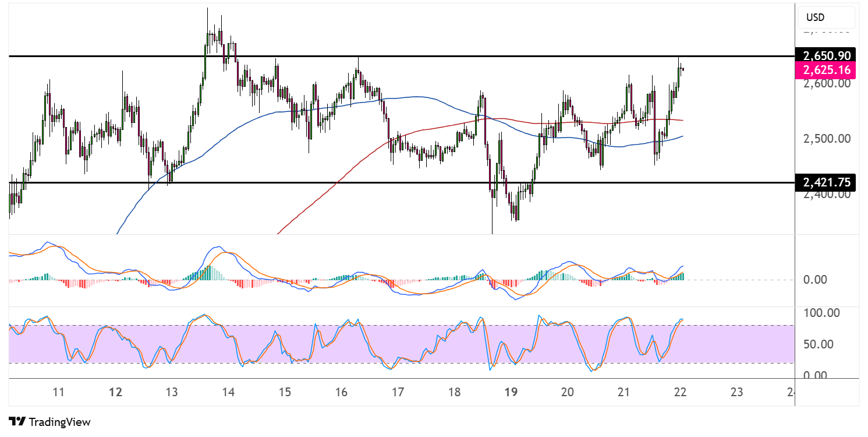
Task: Click the date label 12 on time axis
Action: [115, 393]
